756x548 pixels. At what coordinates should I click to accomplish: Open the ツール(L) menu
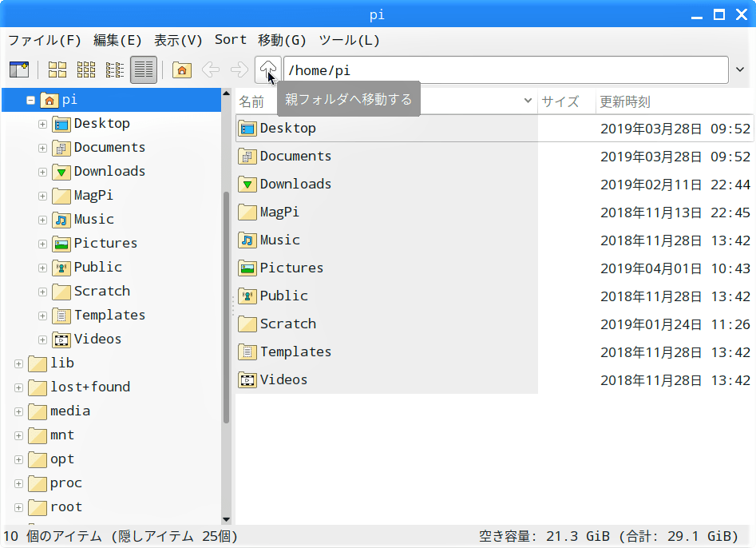[x=349, y=40]
